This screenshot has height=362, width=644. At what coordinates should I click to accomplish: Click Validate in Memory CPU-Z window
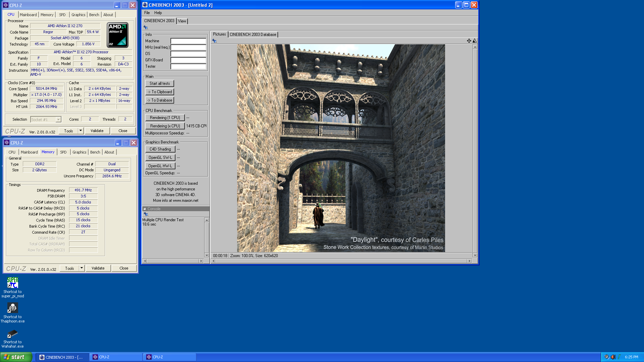(x=98, y=268)
